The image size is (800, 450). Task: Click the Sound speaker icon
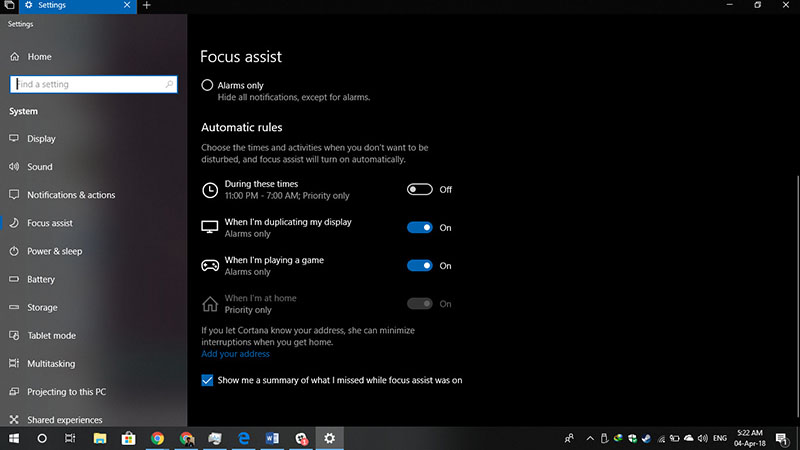pos(14,167)
